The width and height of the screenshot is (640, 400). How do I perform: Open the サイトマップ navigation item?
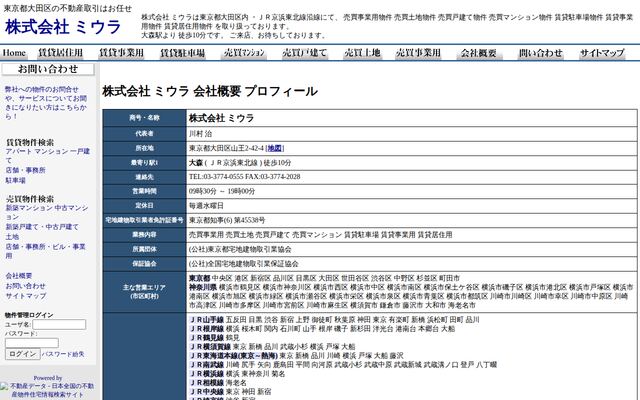point(602,53)
